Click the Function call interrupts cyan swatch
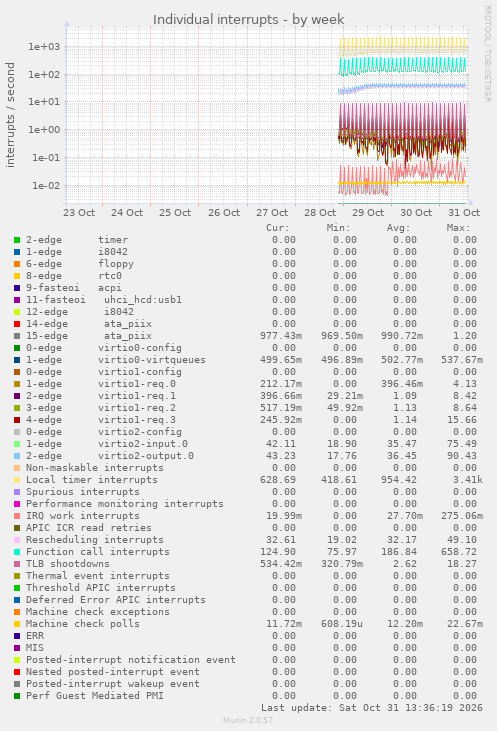497x731 pixels. click(17, 552)
